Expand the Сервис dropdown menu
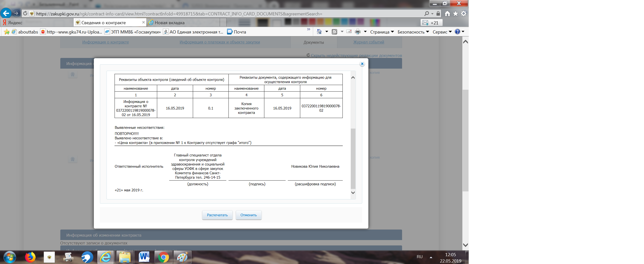The image size is (644, 264). click(442, 32)
